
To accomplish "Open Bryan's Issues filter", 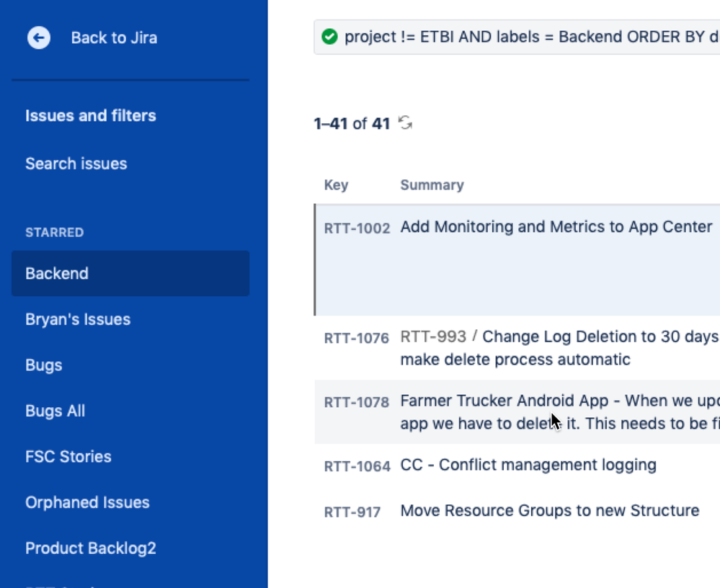I will click(x=78, y=319).
